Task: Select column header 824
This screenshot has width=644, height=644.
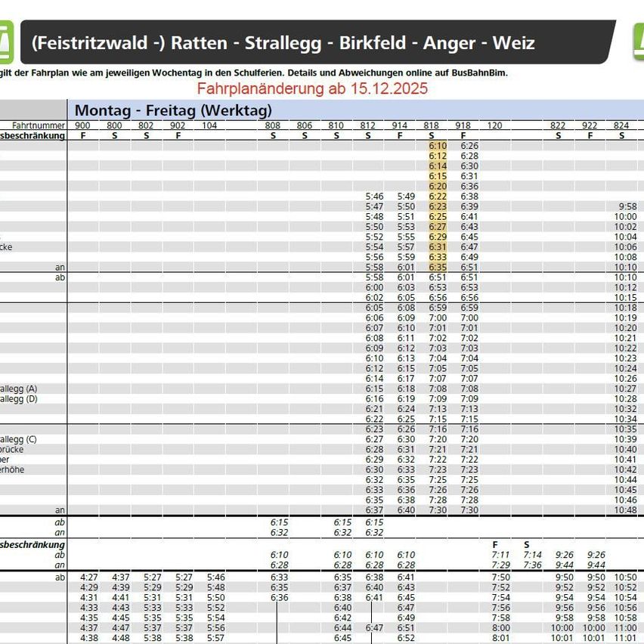Action: pyautogui.click(x=621, y=126)
